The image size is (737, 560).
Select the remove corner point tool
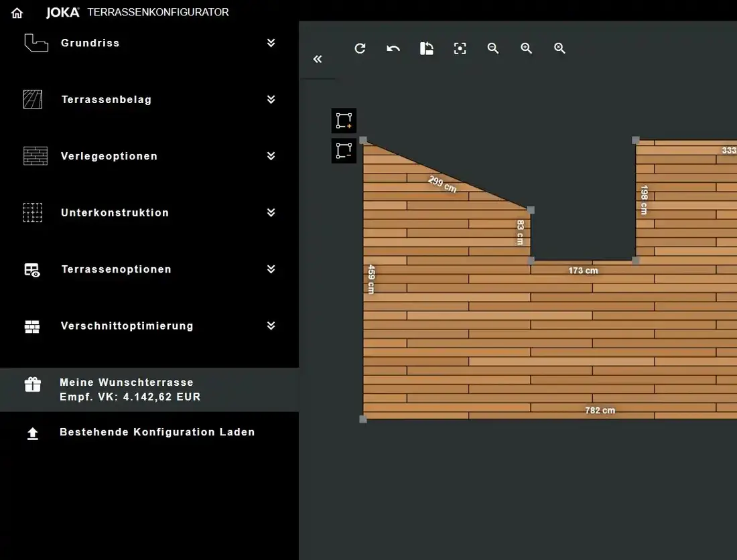344,151
